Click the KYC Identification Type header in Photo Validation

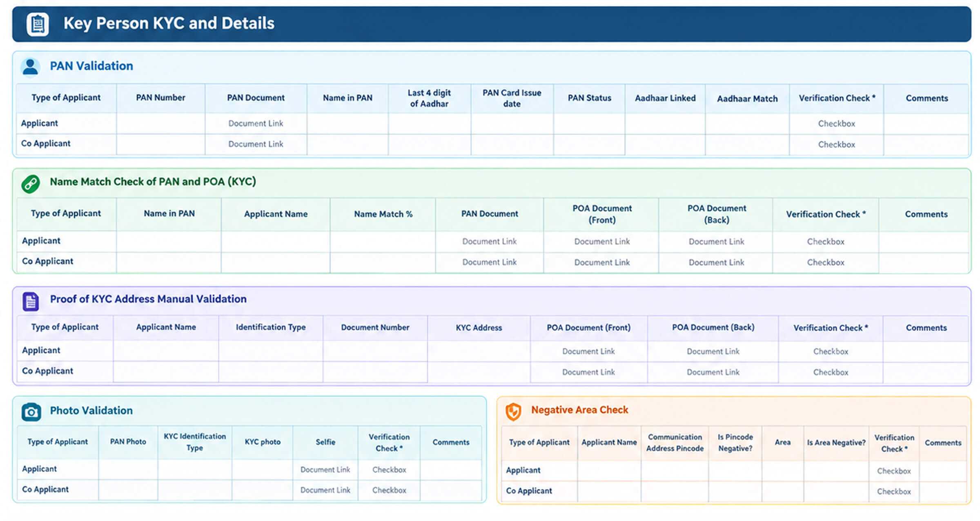coord(195,442)
